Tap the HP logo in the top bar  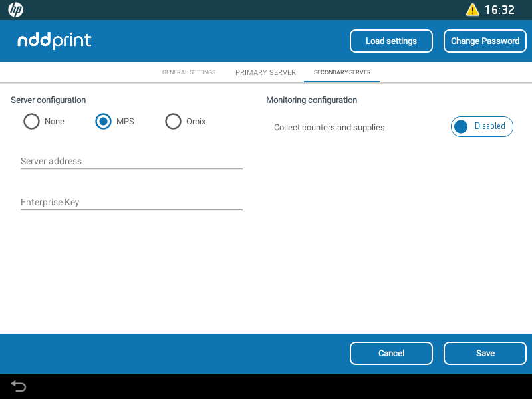click(x=15, y=10)
